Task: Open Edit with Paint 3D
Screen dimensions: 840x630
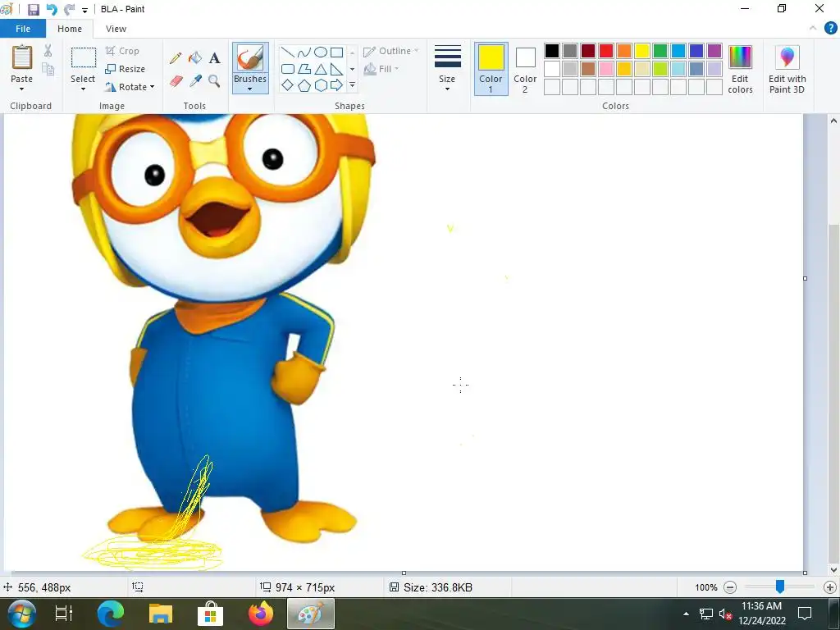Action: (x=787, y=70)
